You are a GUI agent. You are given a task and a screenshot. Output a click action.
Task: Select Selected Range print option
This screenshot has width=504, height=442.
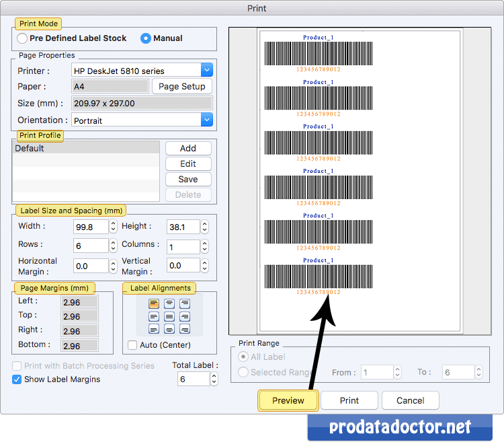click(x=243, y=372)
